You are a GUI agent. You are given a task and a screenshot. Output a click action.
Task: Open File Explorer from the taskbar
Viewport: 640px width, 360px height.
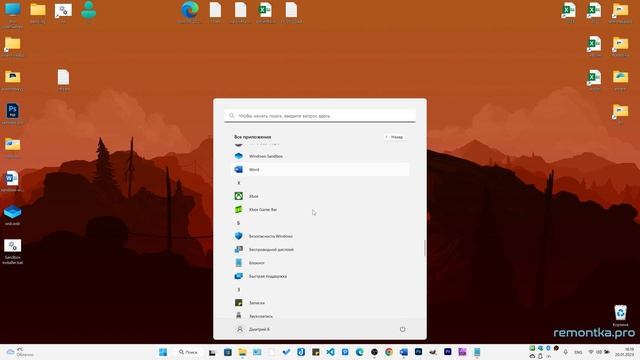tap(242, 352)
